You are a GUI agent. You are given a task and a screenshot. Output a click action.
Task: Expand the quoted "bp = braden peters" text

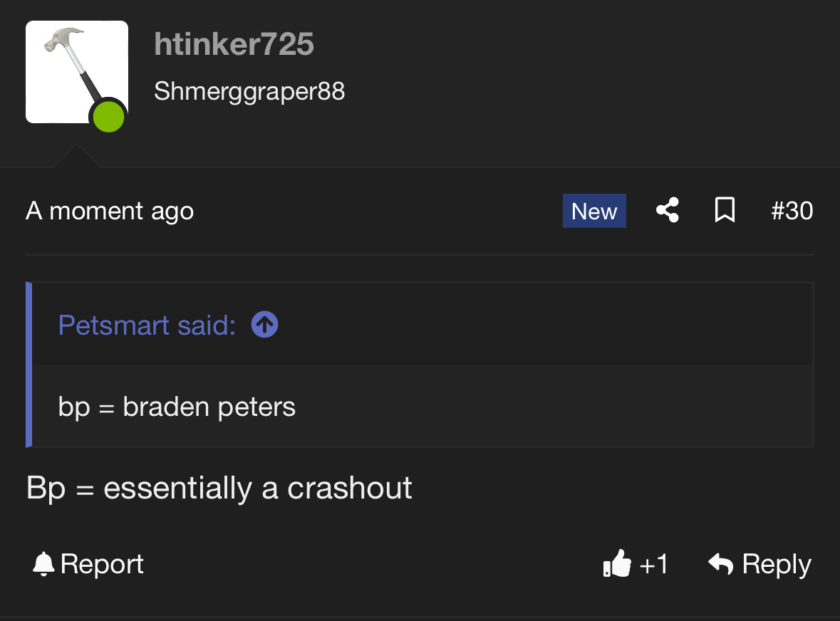(x=177, y=407)
